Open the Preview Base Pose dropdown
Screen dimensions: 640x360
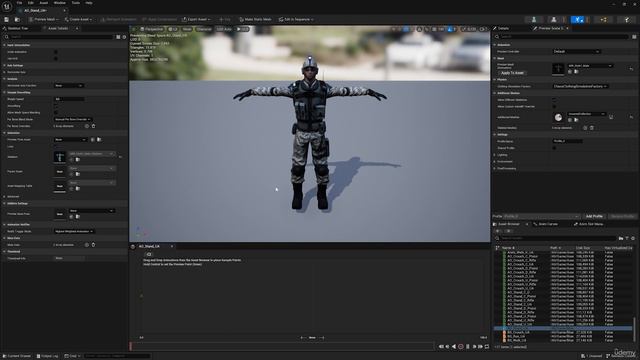91,211
